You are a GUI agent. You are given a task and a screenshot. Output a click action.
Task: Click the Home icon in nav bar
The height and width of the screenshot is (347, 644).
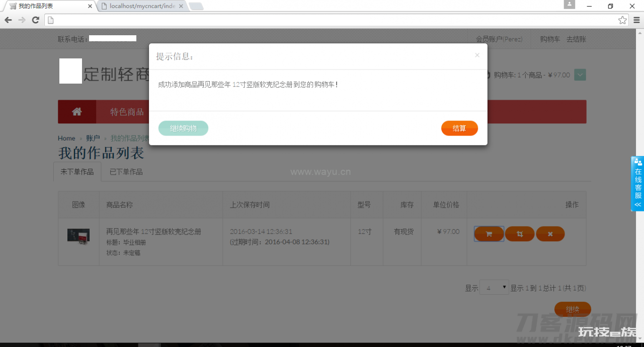[77, 112]
